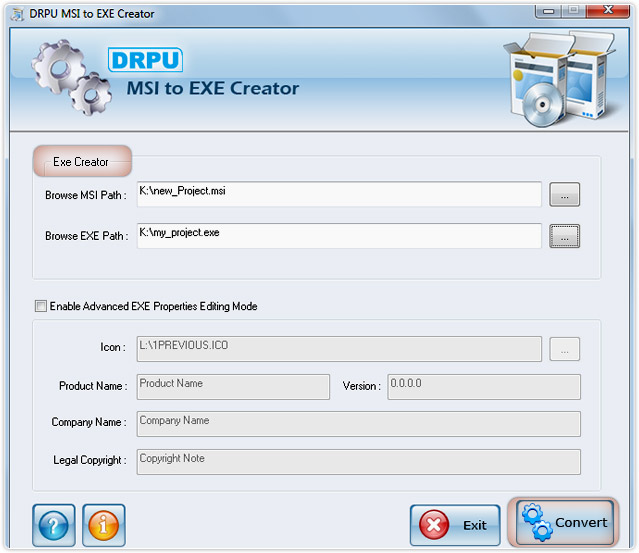
Task: Minimize the DRPU MSI to EXE Creator window
Action: coord(548,11)
